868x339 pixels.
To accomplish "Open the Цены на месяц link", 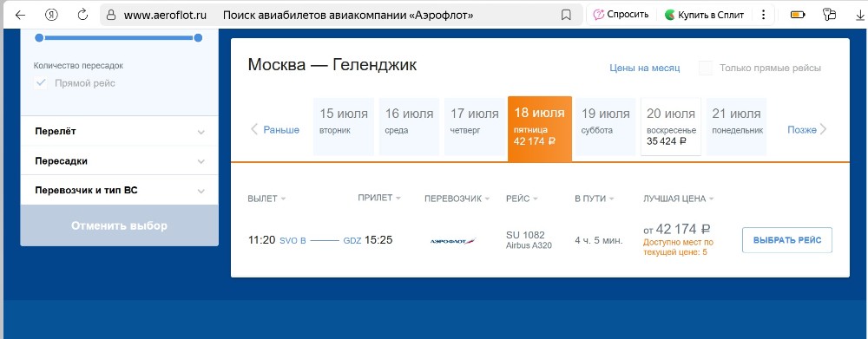I will (x=644, y=68).
